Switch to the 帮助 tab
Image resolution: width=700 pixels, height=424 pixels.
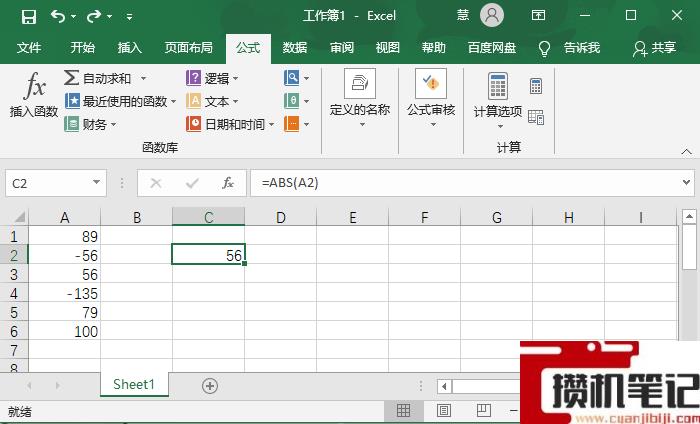(433, 47)
